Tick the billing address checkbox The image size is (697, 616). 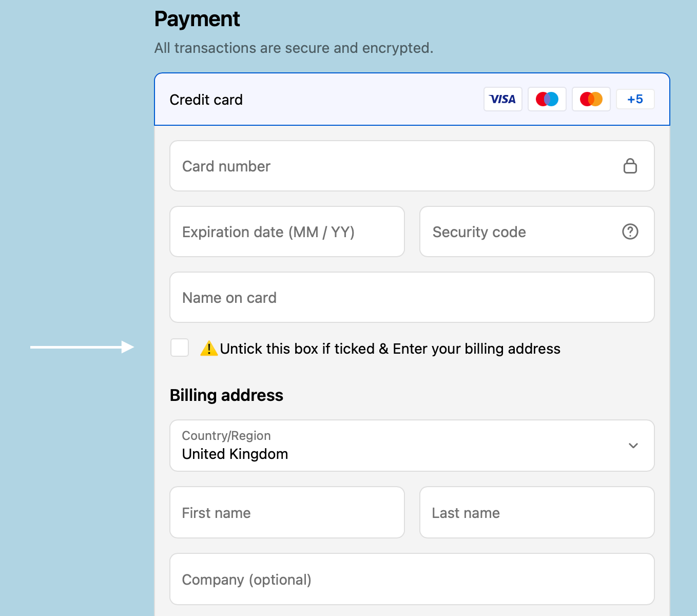tap(180, 348)
